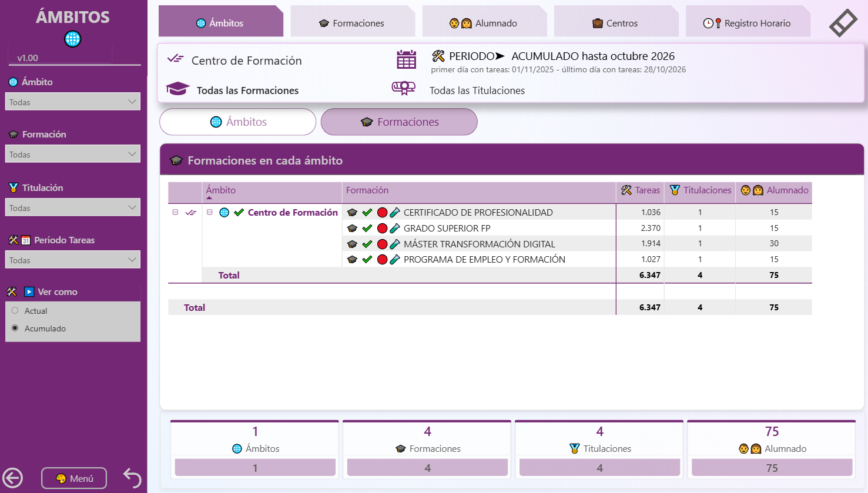
Task: Click graduation cap icon in PROGRAMA DE EMPLEO row
Action: coord(352,260)
